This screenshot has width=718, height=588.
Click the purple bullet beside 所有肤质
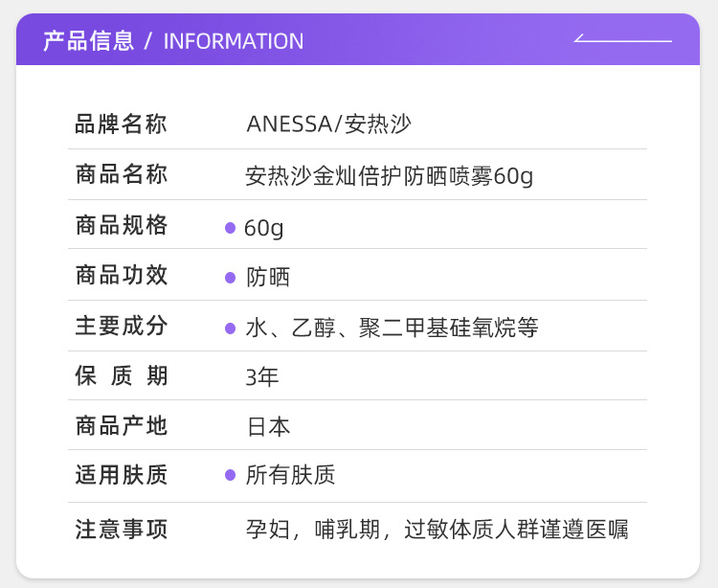click(230, 475)
